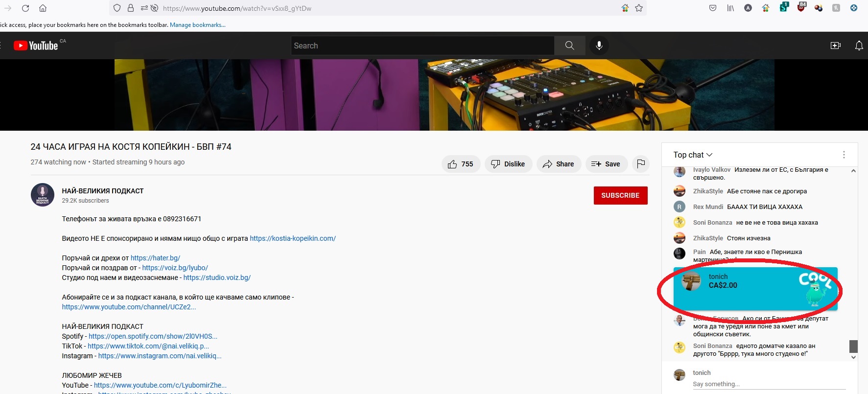Open the Firefox library icon

tap(730, 8)
